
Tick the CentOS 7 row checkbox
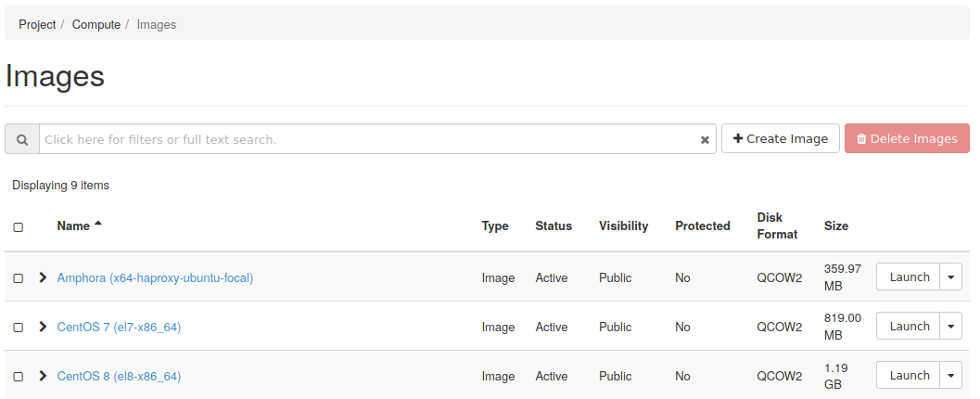click(x=19, y=327)
